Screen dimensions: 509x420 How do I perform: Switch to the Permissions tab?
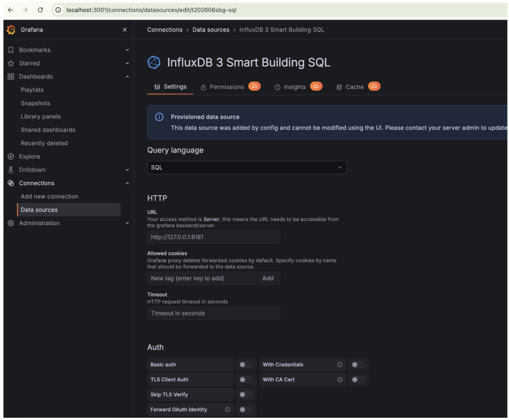point(227,87)
